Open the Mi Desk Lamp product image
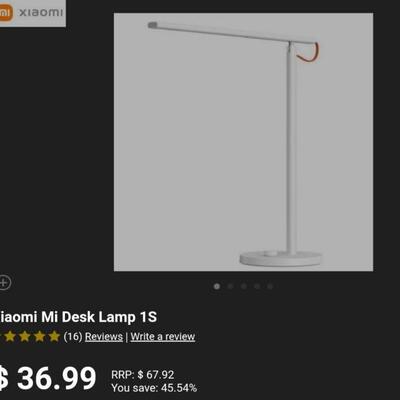The image size is (400, 400). click(243, 142)
